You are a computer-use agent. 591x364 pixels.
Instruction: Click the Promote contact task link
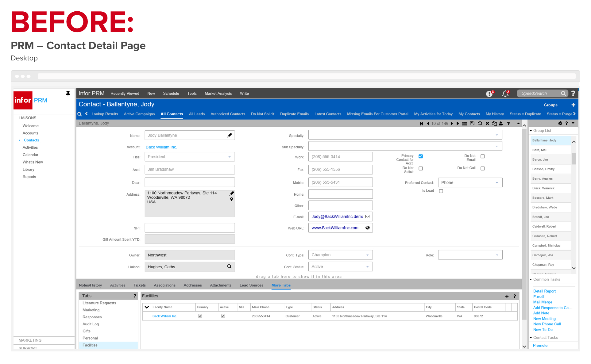[x=540, y=346]
